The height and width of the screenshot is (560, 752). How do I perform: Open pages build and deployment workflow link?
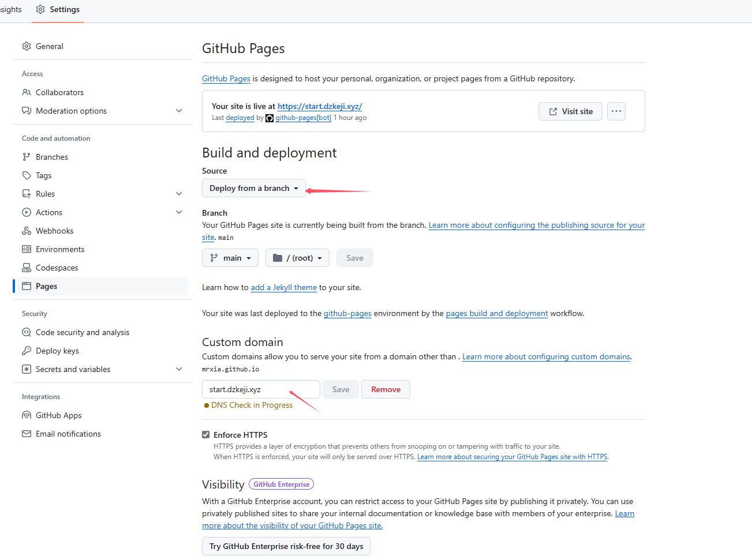497,313
